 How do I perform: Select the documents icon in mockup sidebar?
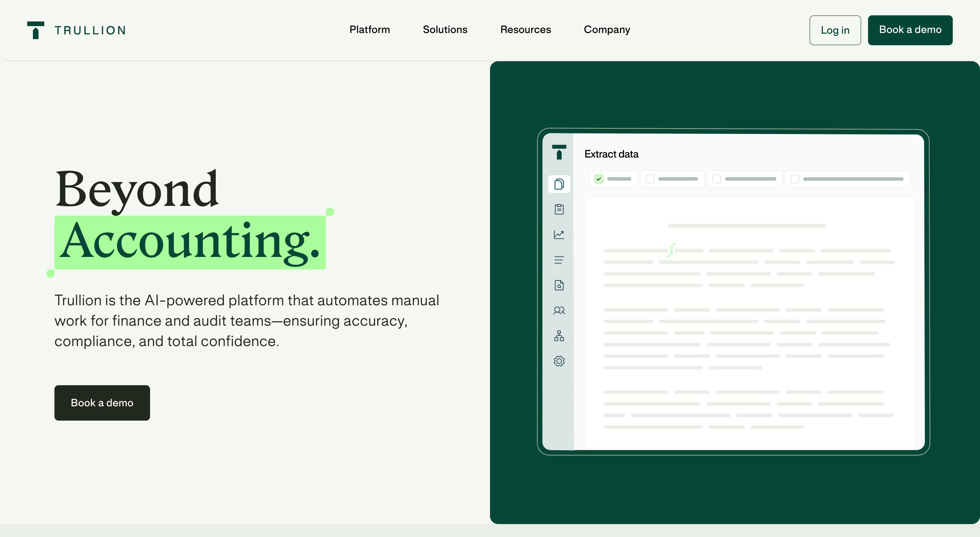[559, 184]
